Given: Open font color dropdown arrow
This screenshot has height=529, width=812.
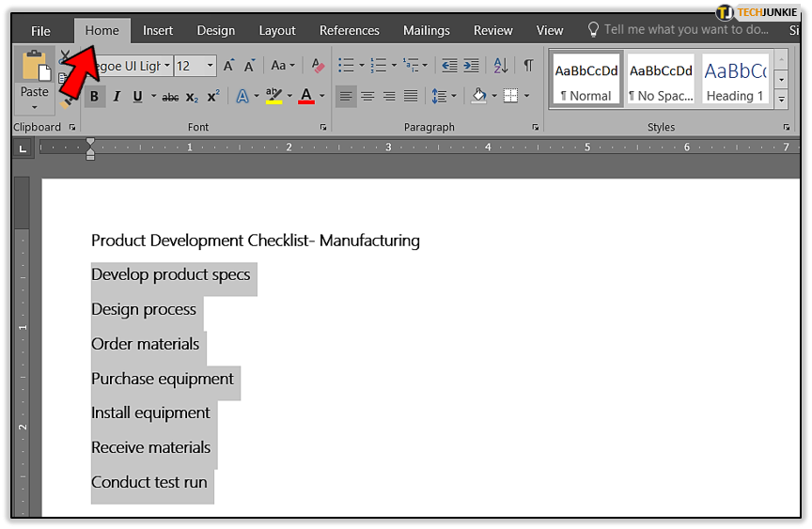Looking at the screenshot, I should [x=322, y=96].
